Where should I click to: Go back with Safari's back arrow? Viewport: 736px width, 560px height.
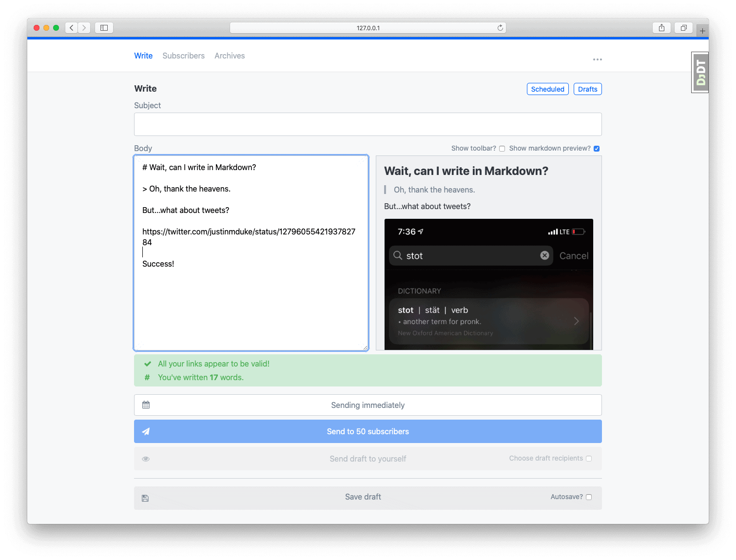pyautogui.click(x=72, y=28)
